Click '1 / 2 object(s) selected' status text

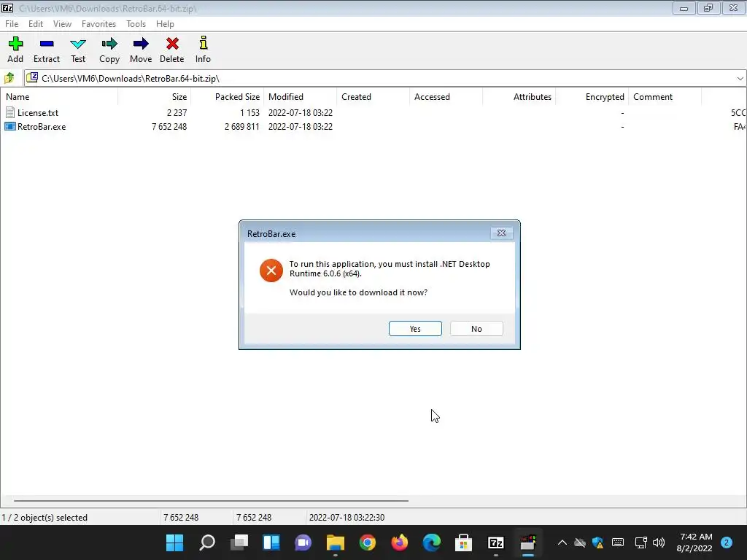tap(44, 517)
